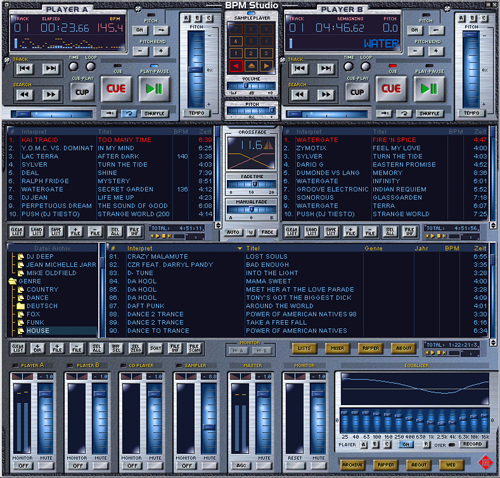Expand the GENRE folder in Datei Archiv

pos(13,281)
